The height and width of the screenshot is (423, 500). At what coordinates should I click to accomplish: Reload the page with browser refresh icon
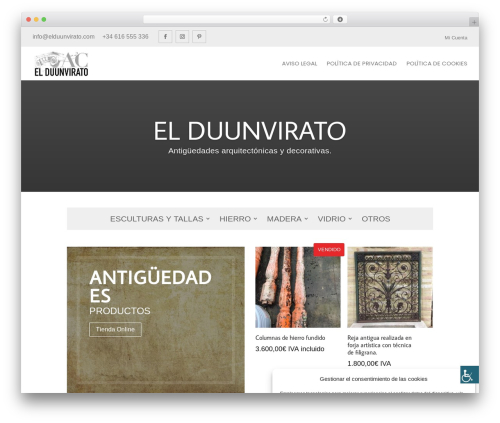point(325,20)
